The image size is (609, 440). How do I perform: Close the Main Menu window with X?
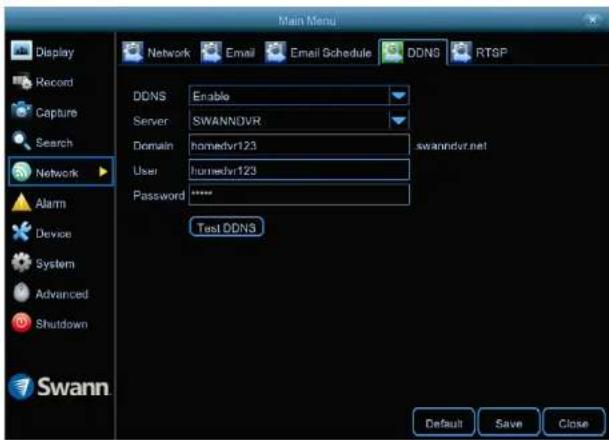coord(592,19)
